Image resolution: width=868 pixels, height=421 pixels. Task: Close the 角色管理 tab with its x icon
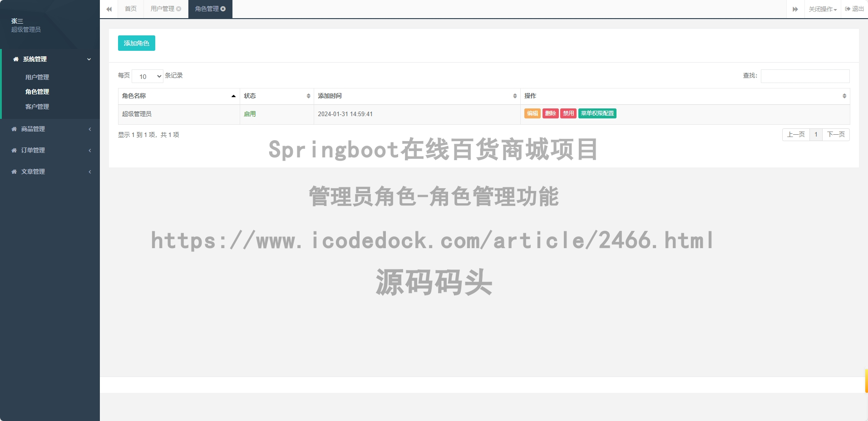coord(223,9)
